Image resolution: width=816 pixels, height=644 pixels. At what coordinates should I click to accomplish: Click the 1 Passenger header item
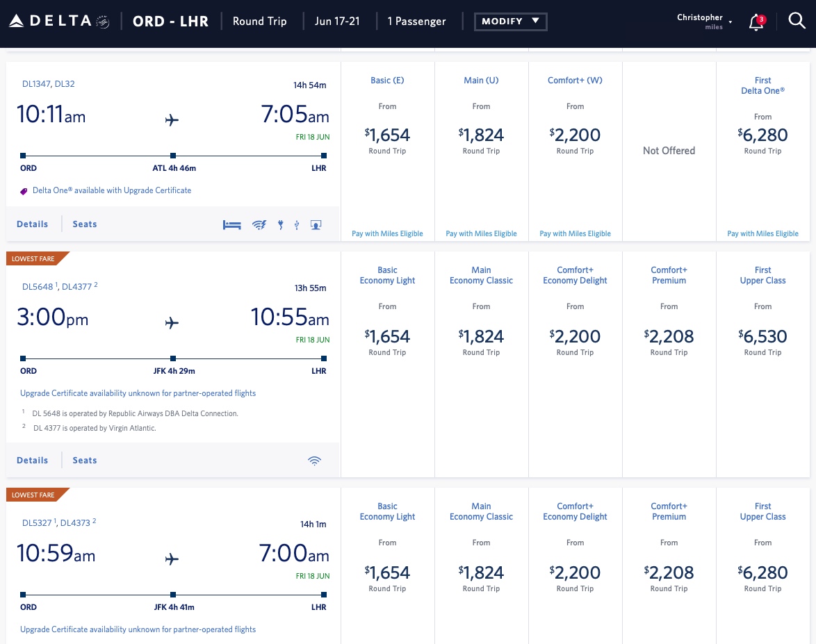(417, 22)
